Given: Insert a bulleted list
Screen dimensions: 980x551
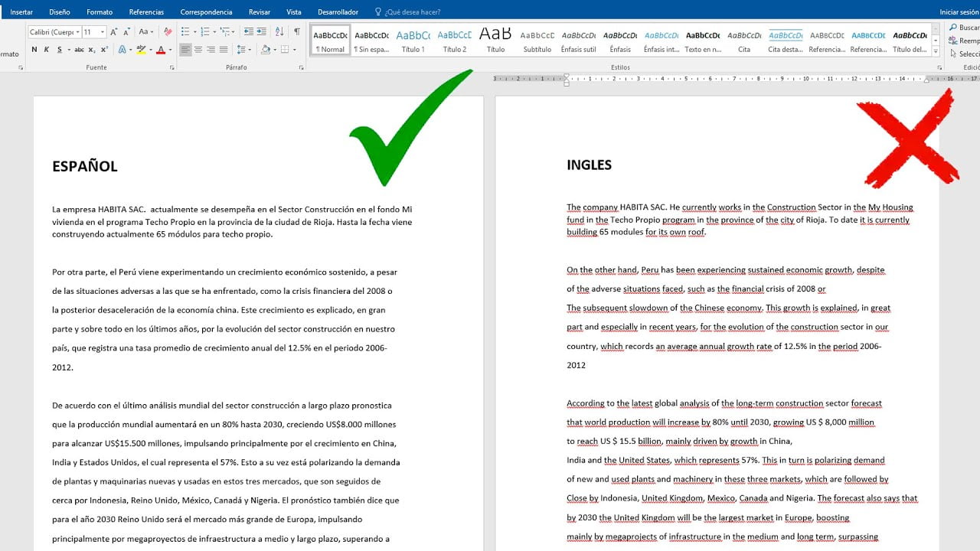Looking at the screenshot, I should (185, 32).
